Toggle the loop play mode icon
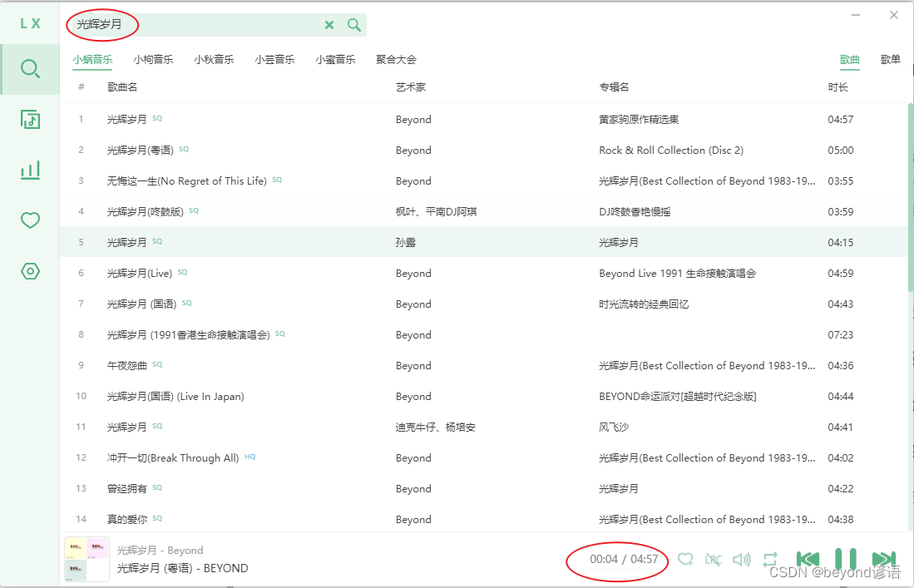Screen dimensions: 914x588 (x=769, y=560)
